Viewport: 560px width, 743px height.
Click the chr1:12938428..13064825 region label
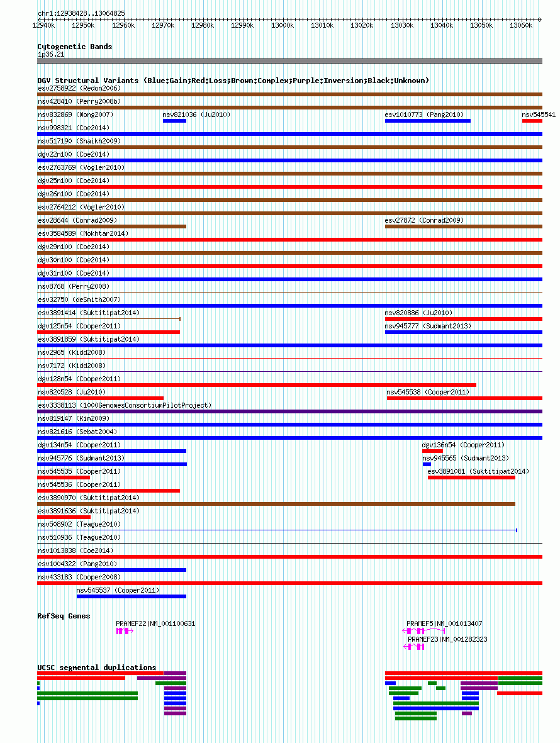tap(82, 13)
